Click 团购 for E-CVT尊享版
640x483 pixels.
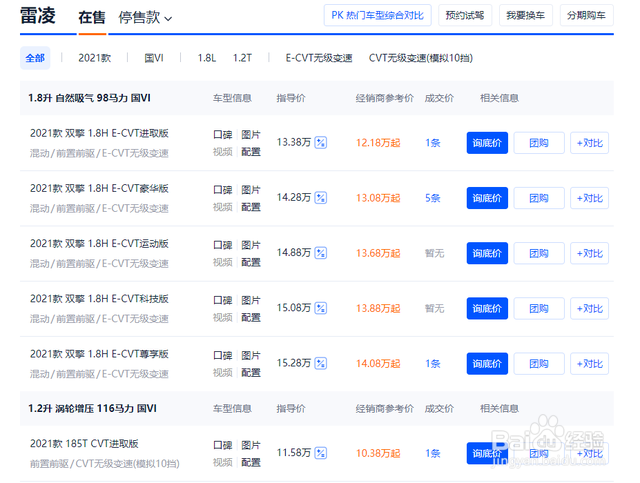[539, 363]
